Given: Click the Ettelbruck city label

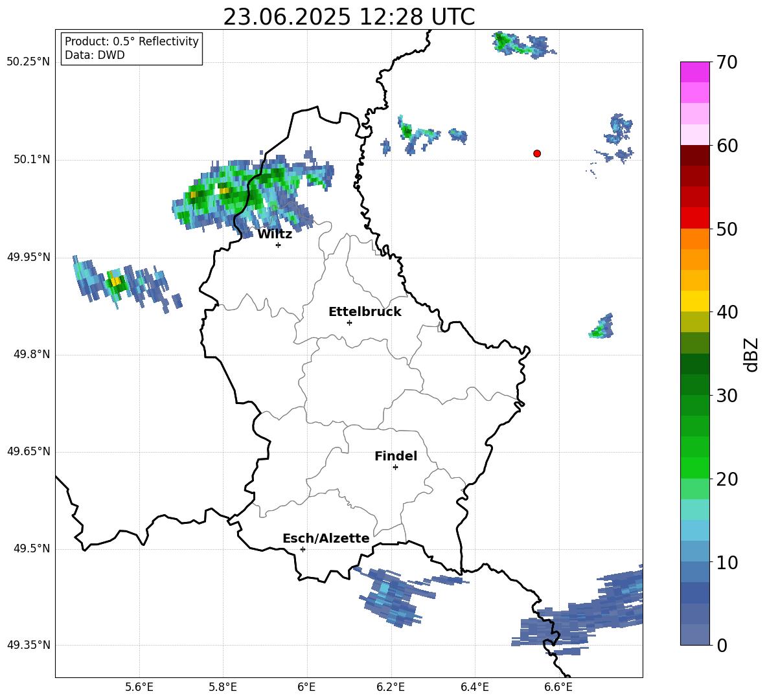Looking at the screenshot, I should click(365, 312).
